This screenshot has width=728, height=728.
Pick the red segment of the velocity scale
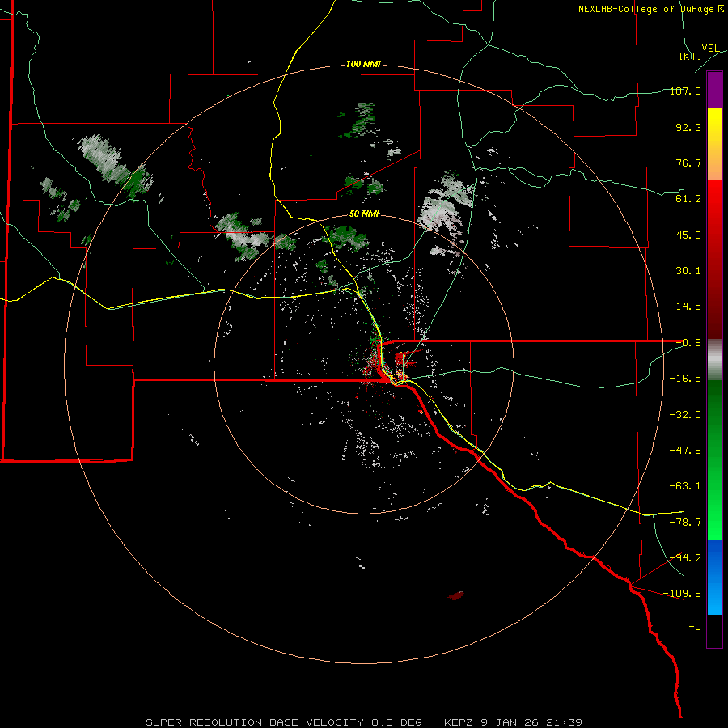[714, 259]
